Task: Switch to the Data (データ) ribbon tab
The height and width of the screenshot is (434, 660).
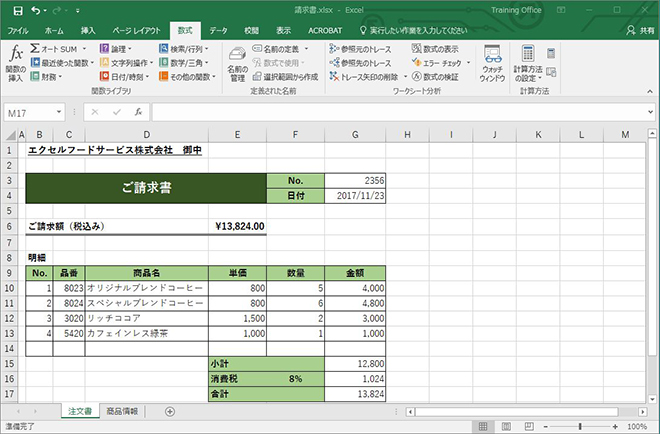Action: point(218,31)
